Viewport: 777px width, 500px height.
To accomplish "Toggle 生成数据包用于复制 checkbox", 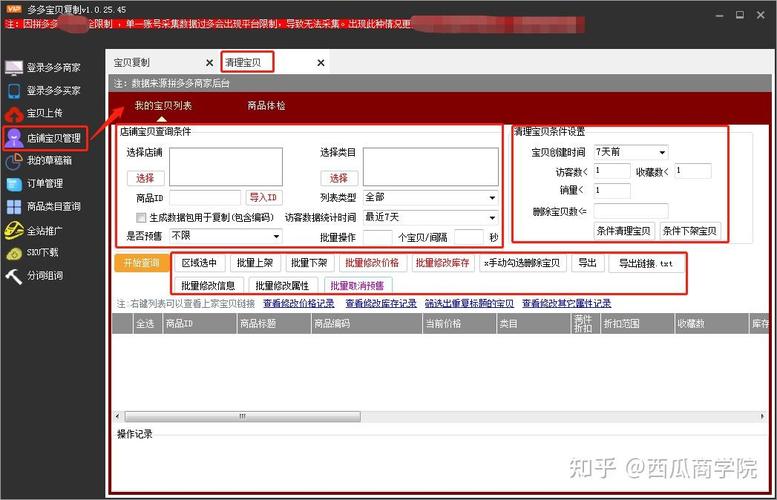I will coord(141,218).
